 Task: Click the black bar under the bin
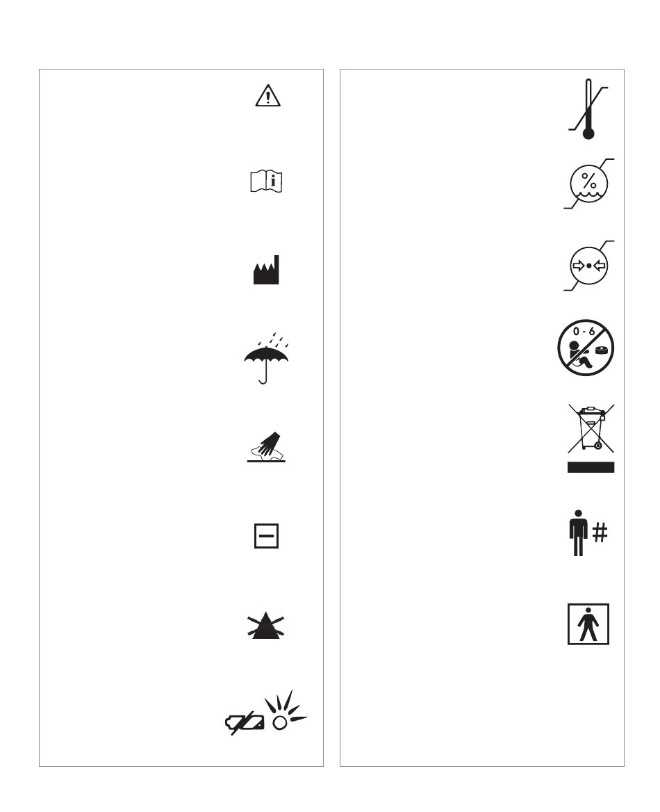591,467
